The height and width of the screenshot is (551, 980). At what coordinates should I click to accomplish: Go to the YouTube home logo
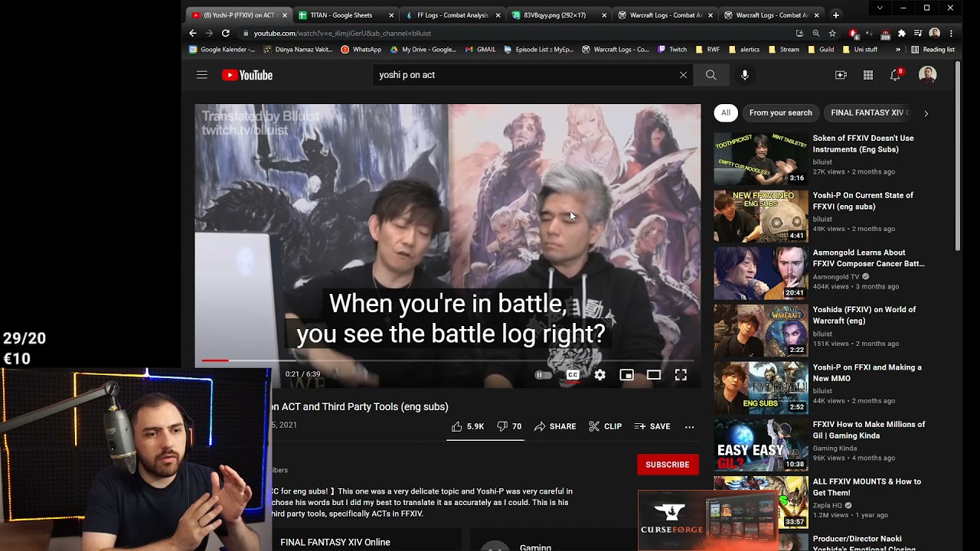(247, 75)
